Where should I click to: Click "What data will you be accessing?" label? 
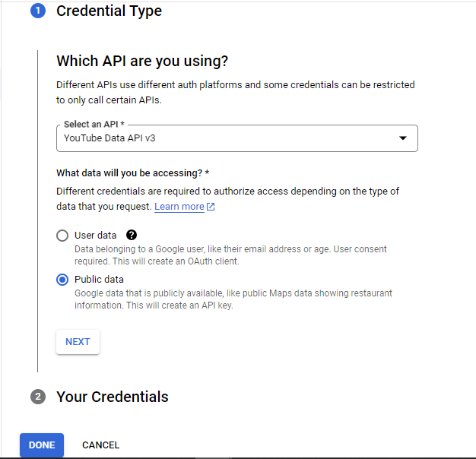coord(132,173)
